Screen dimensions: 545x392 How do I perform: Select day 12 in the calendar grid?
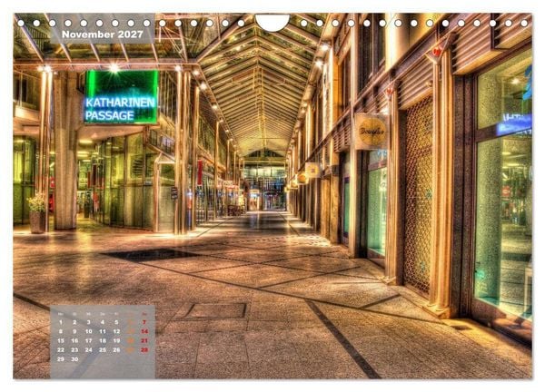tap(116, 331)
